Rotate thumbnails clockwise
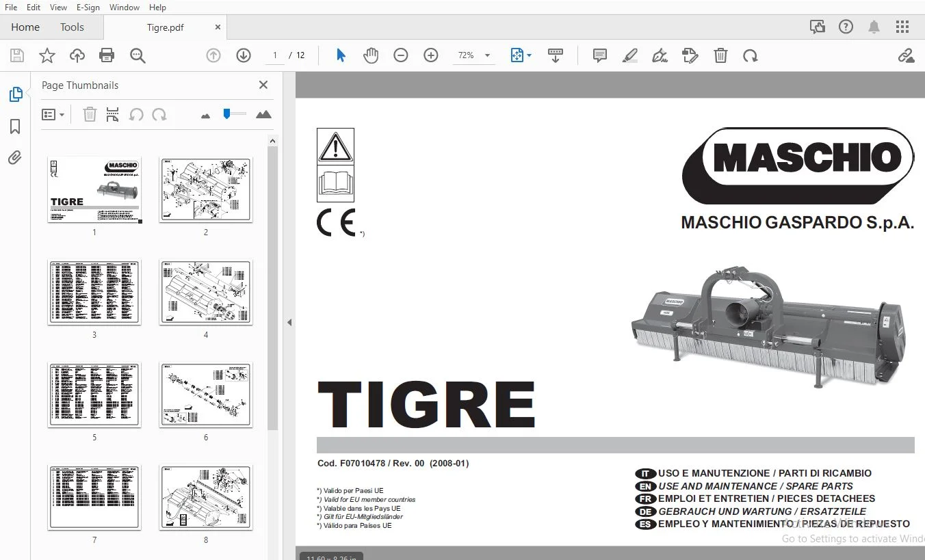925x560 pixels. (x=159, y=114)
